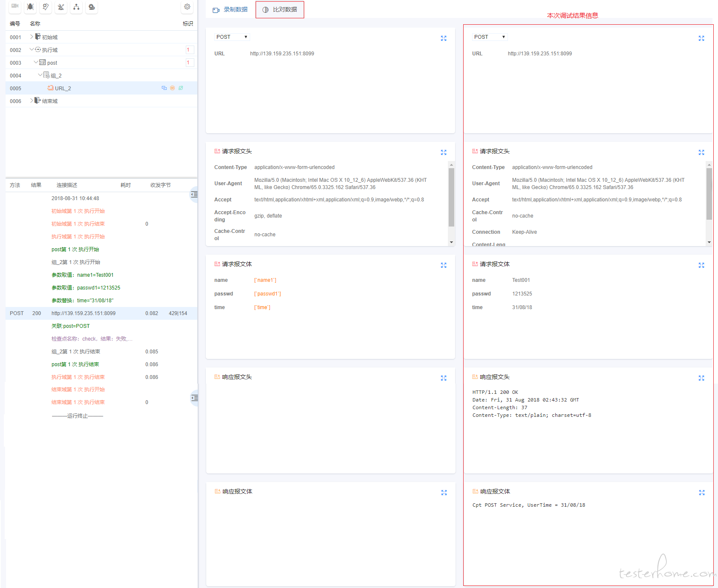Viewport: 718px width, 588px height.
Task: Maximize the right URL panel
Action: coord(701,38)
